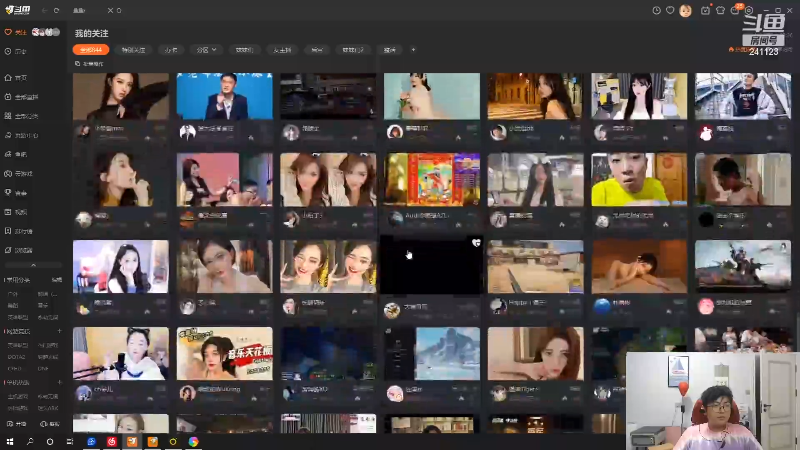Click the go-live button at the sidebar bottom
Image resolution: width=800 pixels, height=450 pixels.
click(x=16, y=424)
